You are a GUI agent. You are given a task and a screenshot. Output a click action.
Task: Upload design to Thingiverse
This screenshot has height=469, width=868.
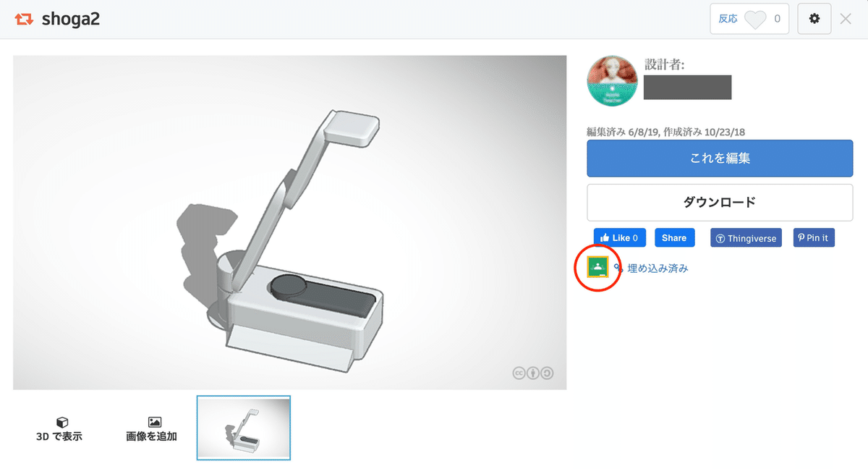tap(746, 238)
